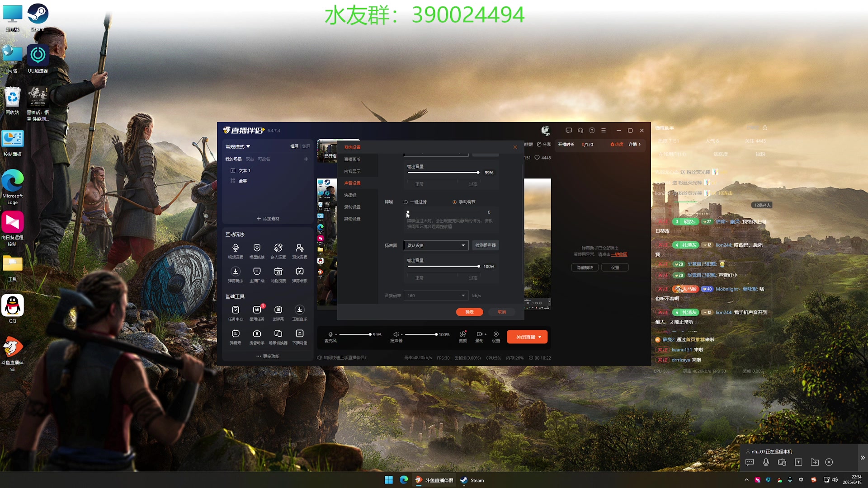Click the 取消 cancel button
Screen dimensions: 868x488
point(502,312)
